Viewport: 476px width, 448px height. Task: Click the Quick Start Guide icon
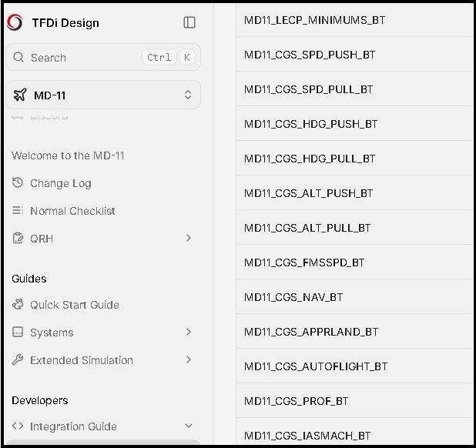(x=18, y=304)
